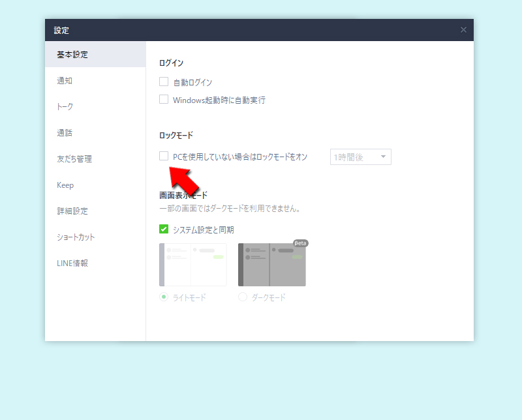Open the 1時間後 lock timer dropdown
522x420 pixels.
pyautogui.click(x=360, y=157)
